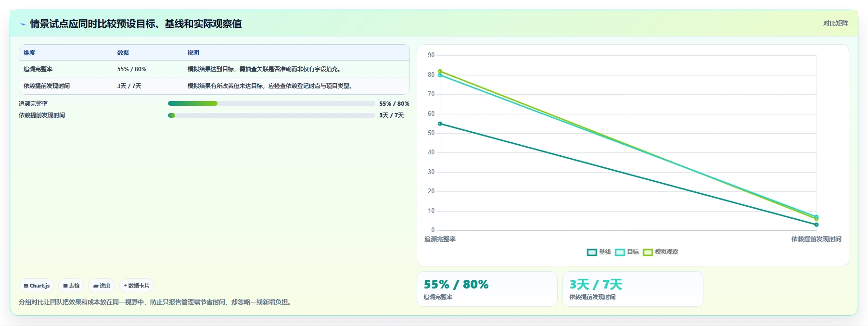Open the 55% / 80% data card

point(487,289)
